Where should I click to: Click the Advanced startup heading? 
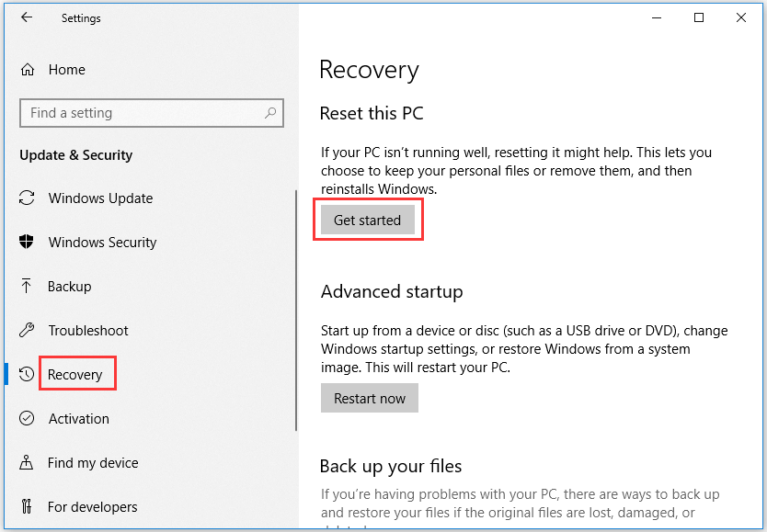[392, 291]
